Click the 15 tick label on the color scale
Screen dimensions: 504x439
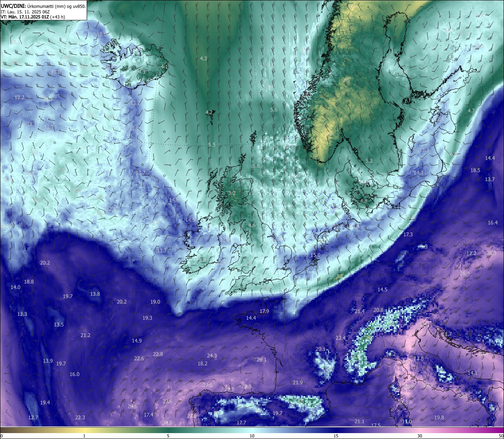[336, 436]
